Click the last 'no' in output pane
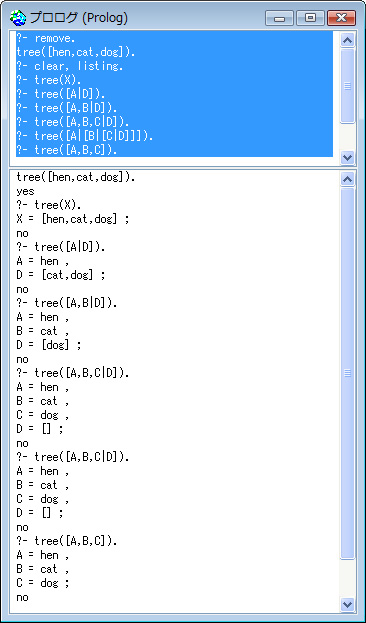 (x=22, y=597)
